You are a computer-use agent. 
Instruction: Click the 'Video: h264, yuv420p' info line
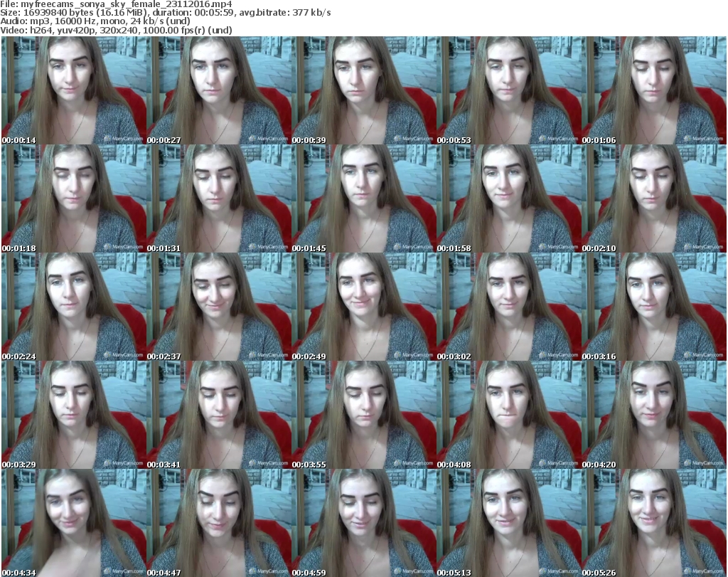click(x=116, y=30)
